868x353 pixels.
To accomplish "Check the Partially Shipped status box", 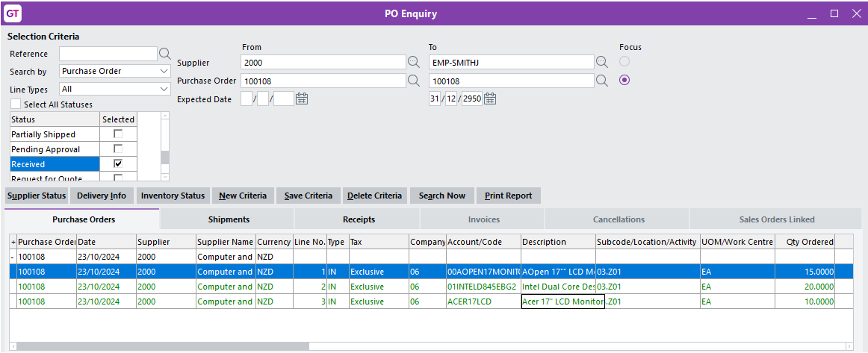I will pos(118,134).
